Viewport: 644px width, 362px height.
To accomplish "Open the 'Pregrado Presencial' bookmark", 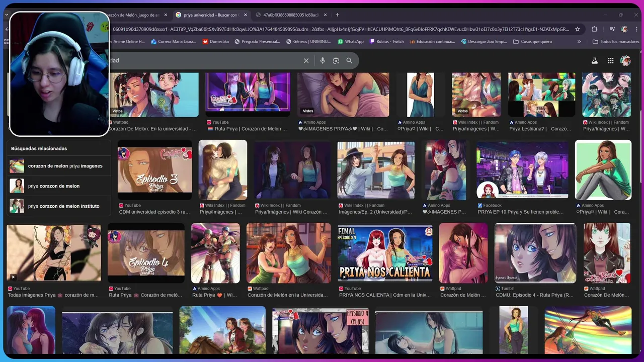I will coord(257,42).
